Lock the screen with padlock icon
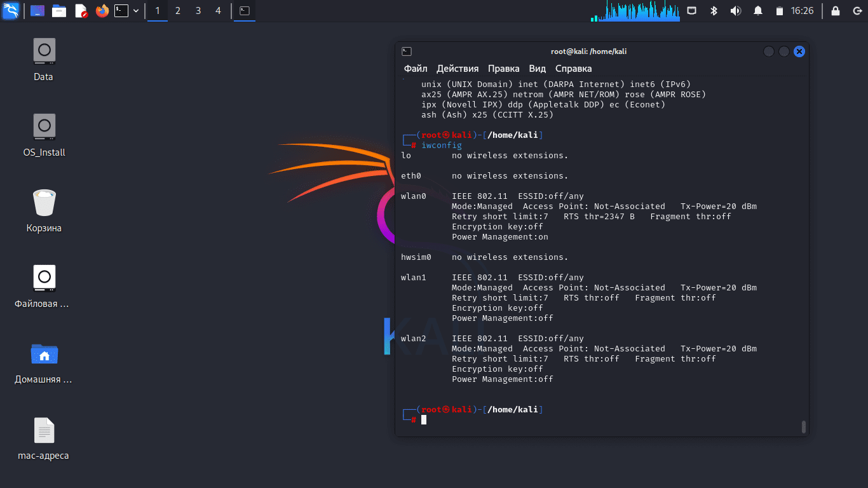868x488 pixels. coord(836,11)
